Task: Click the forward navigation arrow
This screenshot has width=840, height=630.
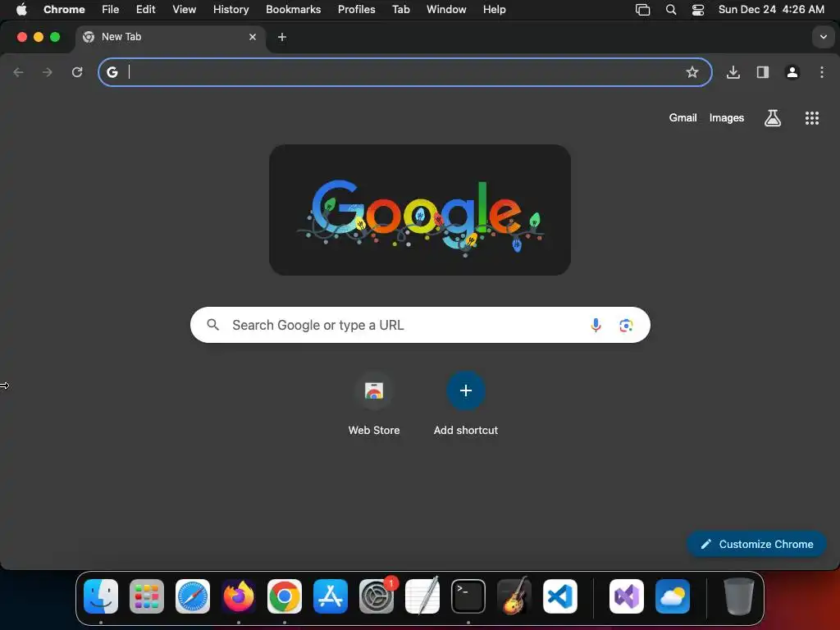Action: tap(48, 72)
